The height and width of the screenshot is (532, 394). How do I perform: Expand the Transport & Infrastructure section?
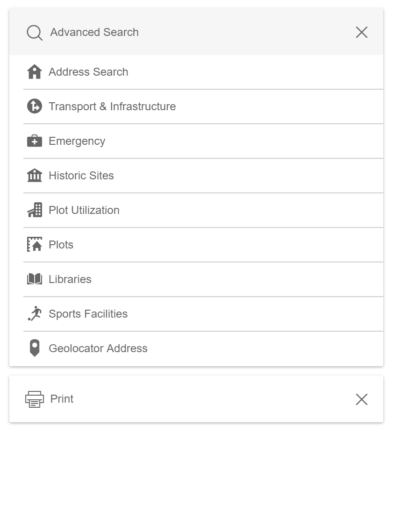[x=112, y=106]
